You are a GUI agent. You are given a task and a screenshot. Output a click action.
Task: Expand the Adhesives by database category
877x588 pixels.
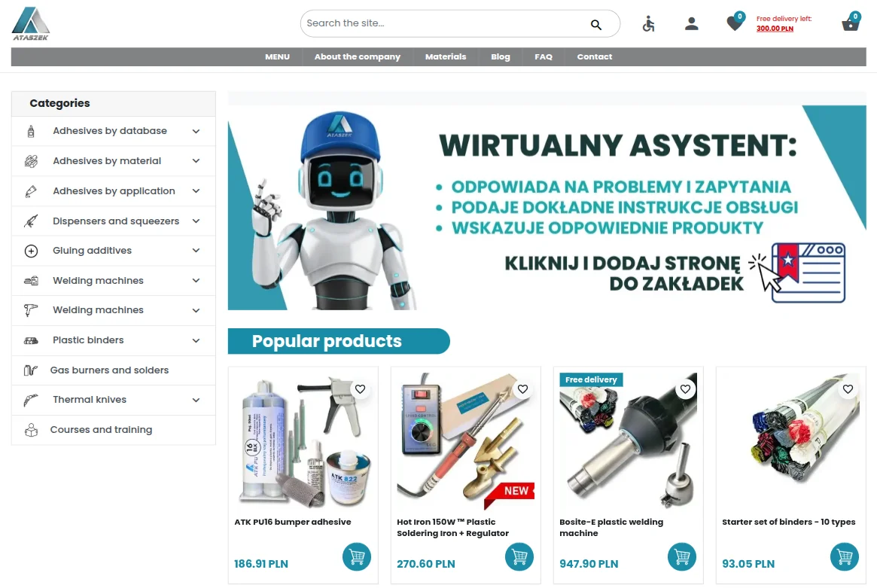point(196,130)
